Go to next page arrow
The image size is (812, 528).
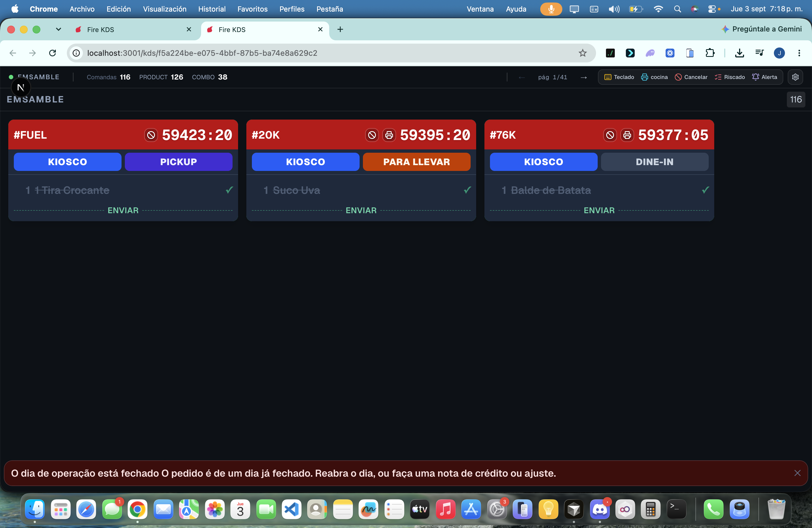[x=584, y=77]
